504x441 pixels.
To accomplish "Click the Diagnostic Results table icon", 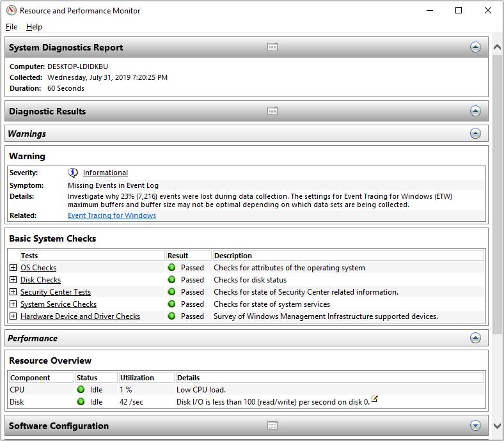I will (x=272, y=111).
